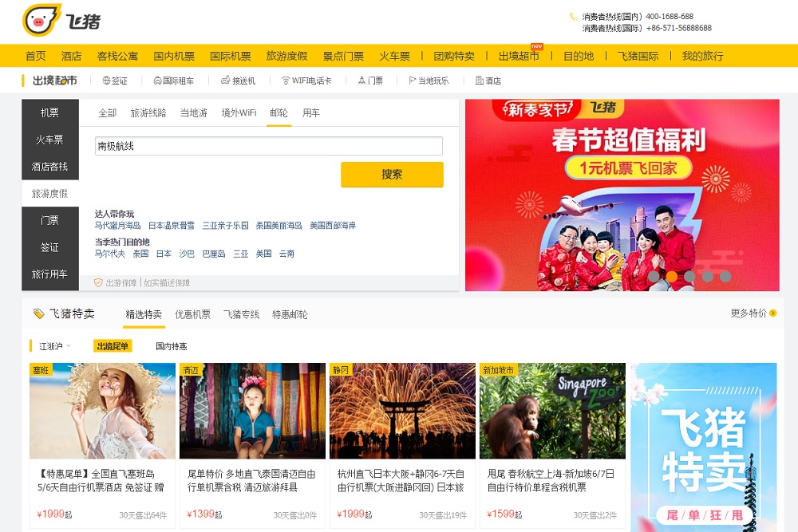The height and width of the screenshot is (532, 798).
Task: Select 酒店客栈 in the left search sidebar
Action: click(x=49, y=167)
